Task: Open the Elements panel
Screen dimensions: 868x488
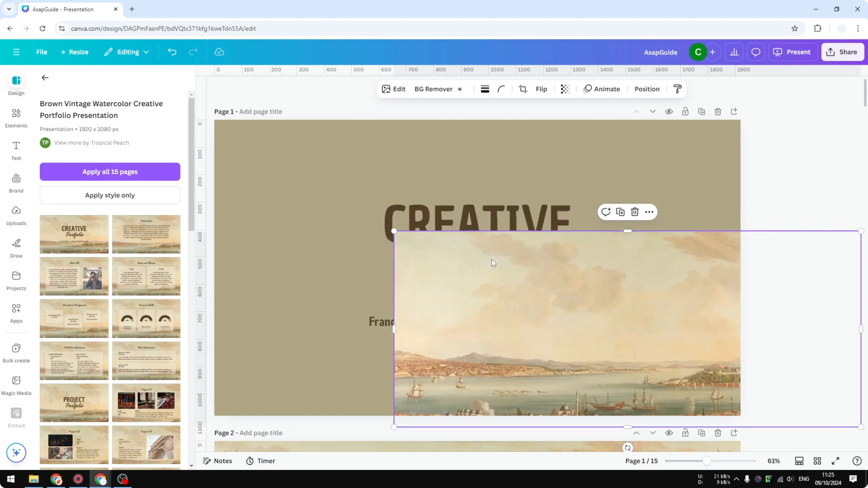Action: (16, 118)
